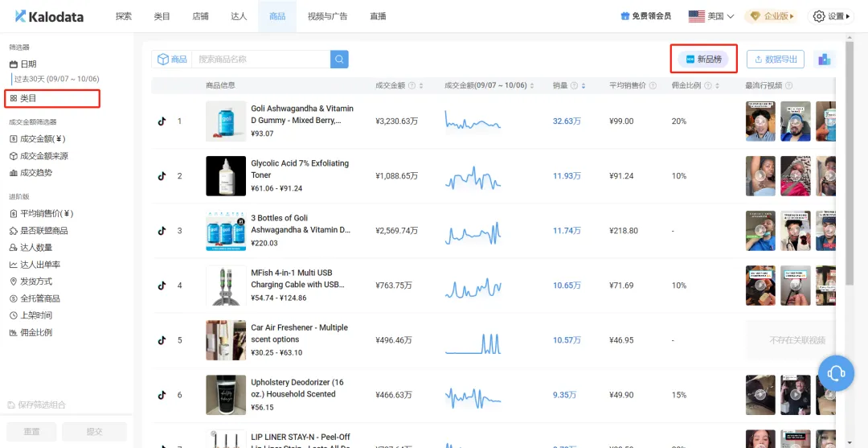This screenshot has height=448, width=868.
Task: Click the product name search field
Action: (x=261, y=59)
